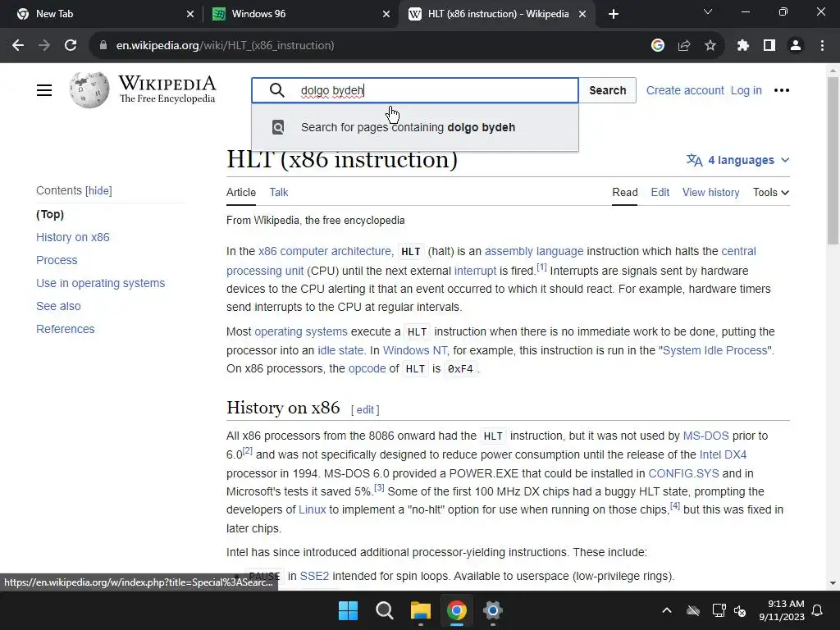
Task: Open the Windows NT link
Action: tap(415, 350)
